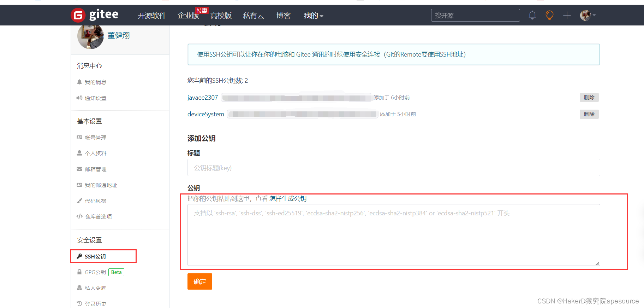Click the 消息中心 section heading
644x308 pixels.
point(89,66)
